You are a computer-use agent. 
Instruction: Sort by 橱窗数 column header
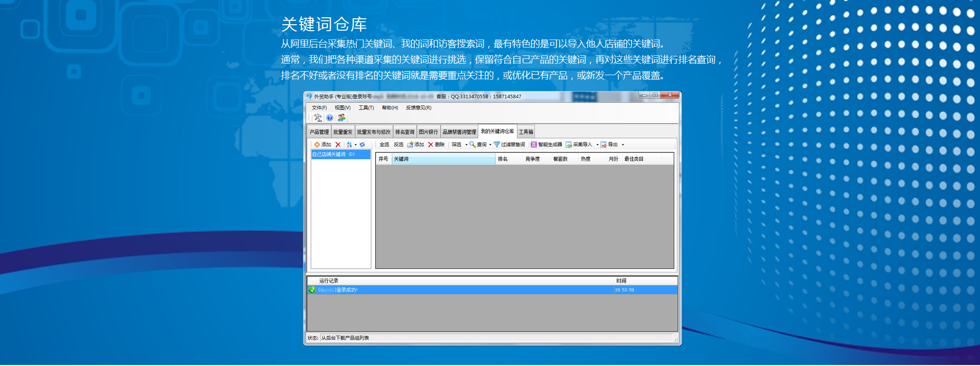click(x=565, y=159)
